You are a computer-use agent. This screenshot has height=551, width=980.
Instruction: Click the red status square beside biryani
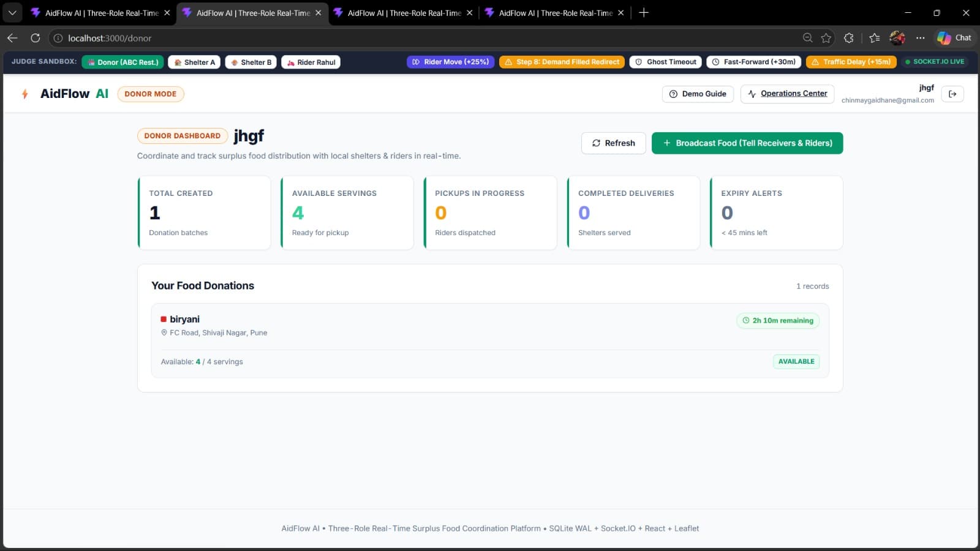(164, 319)
